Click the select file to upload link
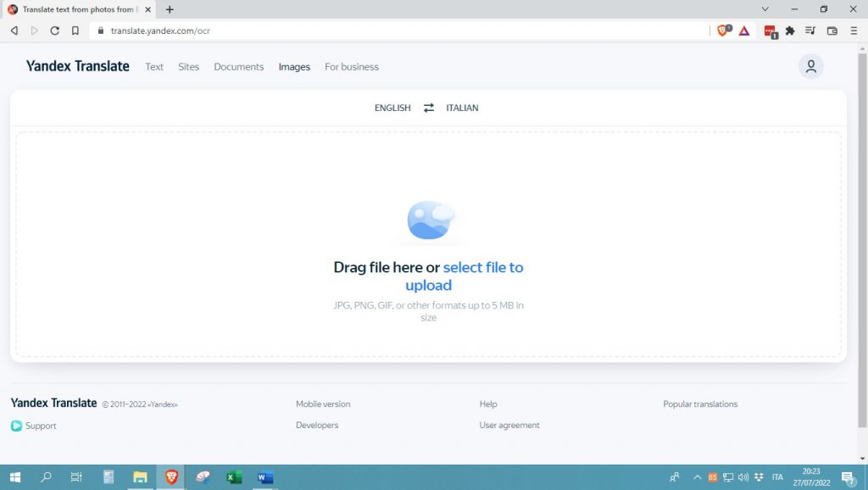The width and height of the screenshot is (868, 490). tap(483, 267)
